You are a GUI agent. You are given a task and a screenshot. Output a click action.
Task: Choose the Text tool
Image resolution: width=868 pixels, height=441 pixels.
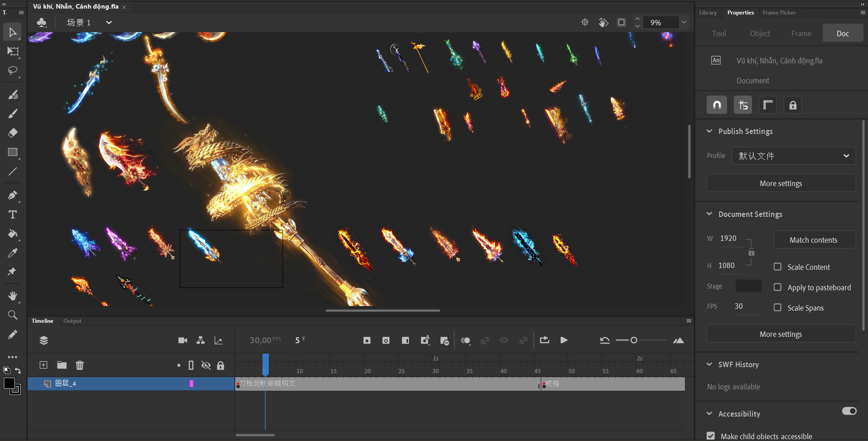tap(13, 215)
